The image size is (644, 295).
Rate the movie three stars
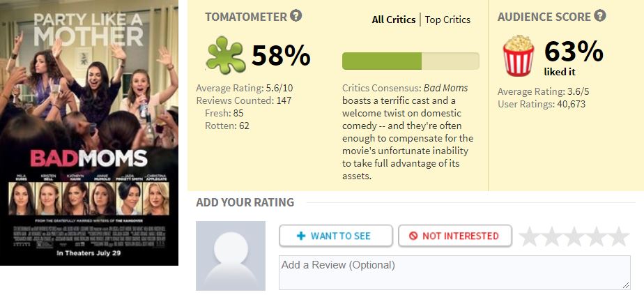pyautogui.click(x=574, y=236)
